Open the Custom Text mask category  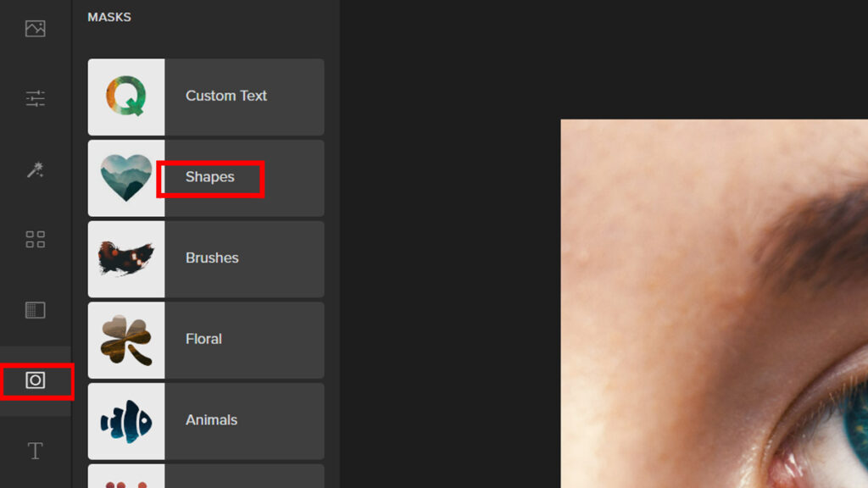pos(226,96)
